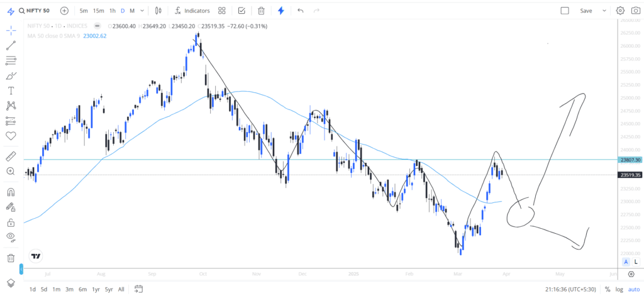Select the forecasting position tool
This screenshot has height=296, width=644.
(11, 121)
